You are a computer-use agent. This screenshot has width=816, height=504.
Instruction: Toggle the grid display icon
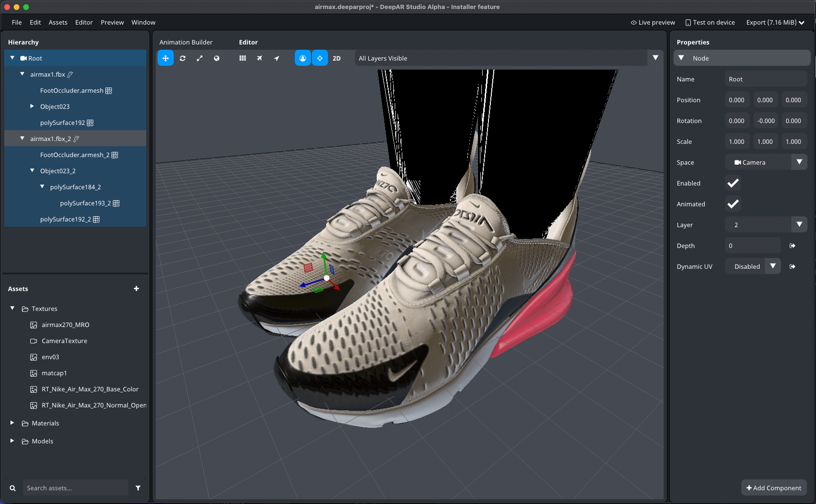tap(242, 58)
